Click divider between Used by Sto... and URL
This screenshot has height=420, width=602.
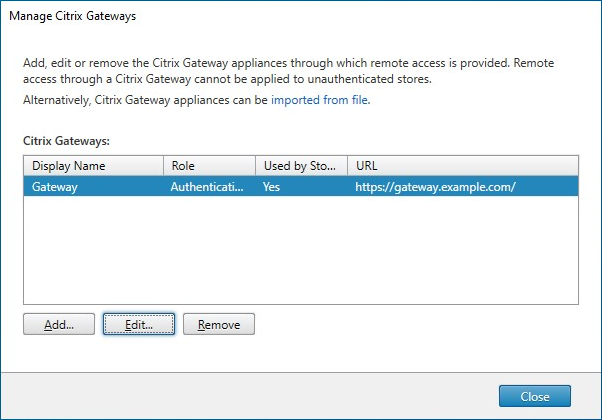coord(348,165)
